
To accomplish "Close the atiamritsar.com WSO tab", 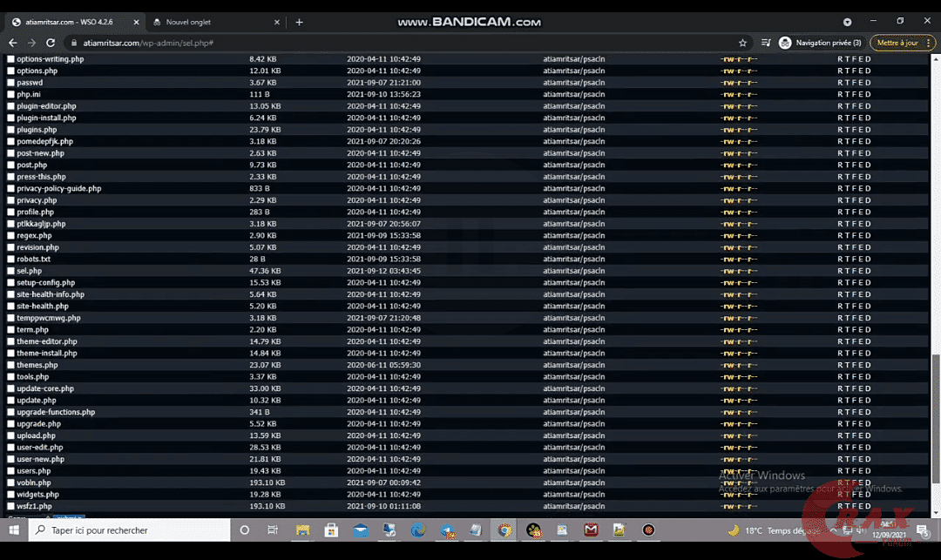I will click(x=136, y=22).
